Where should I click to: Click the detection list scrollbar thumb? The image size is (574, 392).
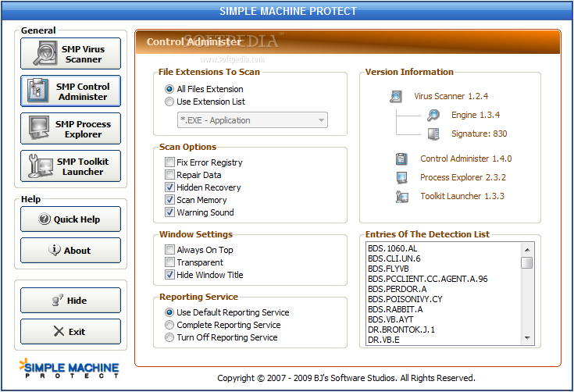tap(527, 262)
